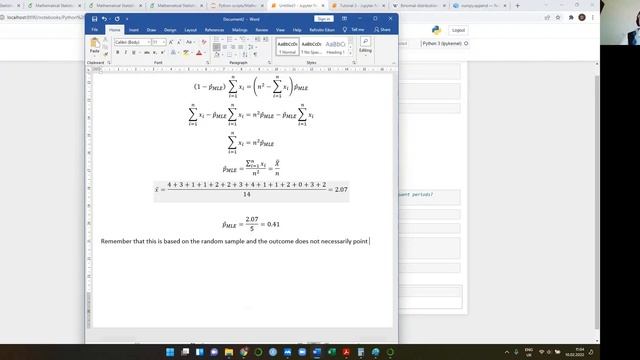Click the Share button in Word

(382, 30)
